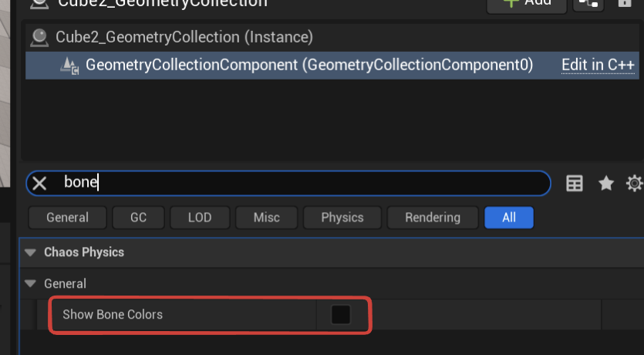The image size is (644, 355).
Task: Filter properties by the GC category
Action: click(x=139, y=218)
